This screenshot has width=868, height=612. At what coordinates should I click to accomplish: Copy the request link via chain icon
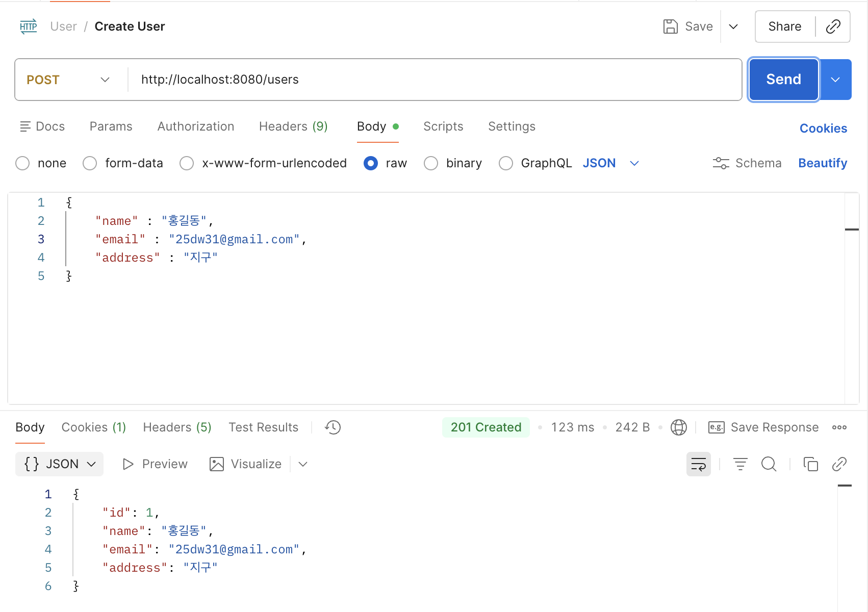[833, 27]
